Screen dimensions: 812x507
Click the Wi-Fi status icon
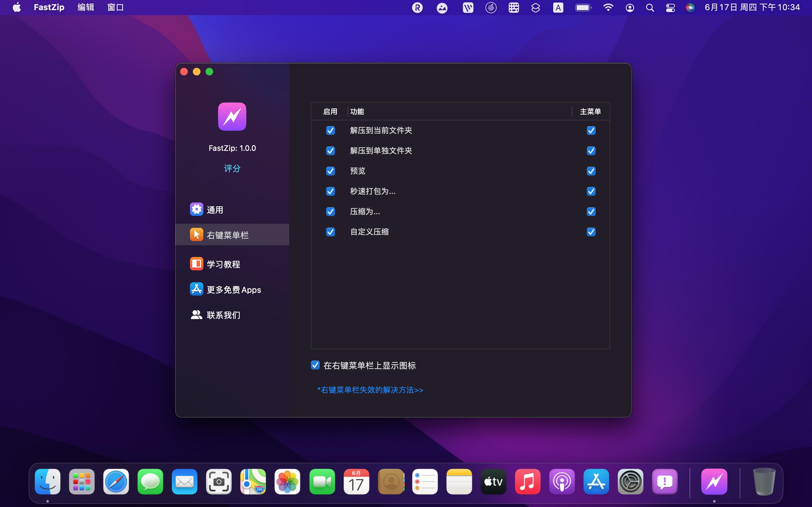[x=609, y=7]
